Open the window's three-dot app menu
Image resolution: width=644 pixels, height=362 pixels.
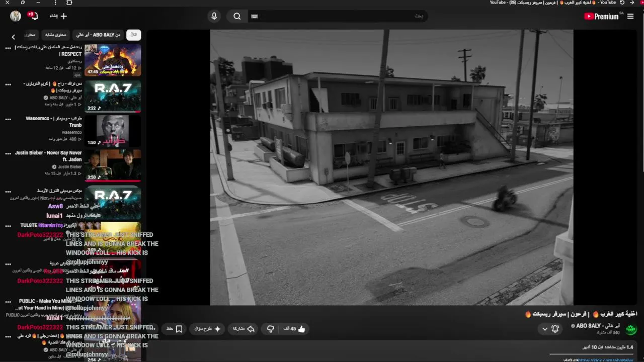tap(55, 3)
